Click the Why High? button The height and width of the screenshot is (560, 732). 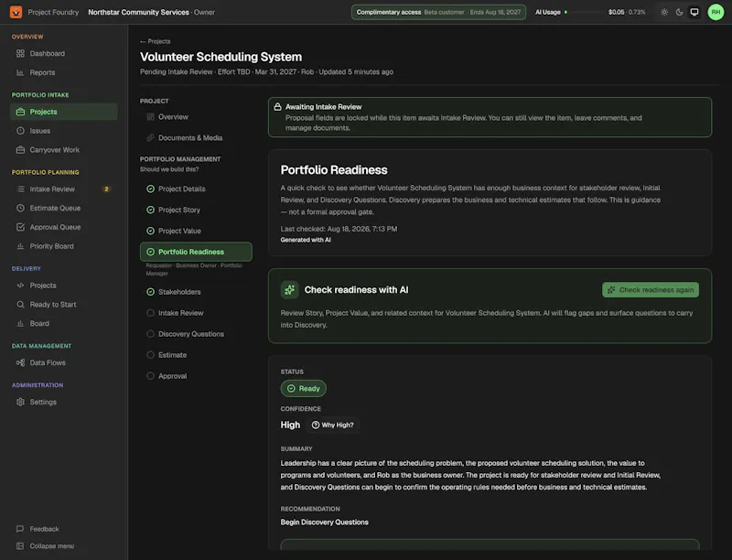(333, 425)
